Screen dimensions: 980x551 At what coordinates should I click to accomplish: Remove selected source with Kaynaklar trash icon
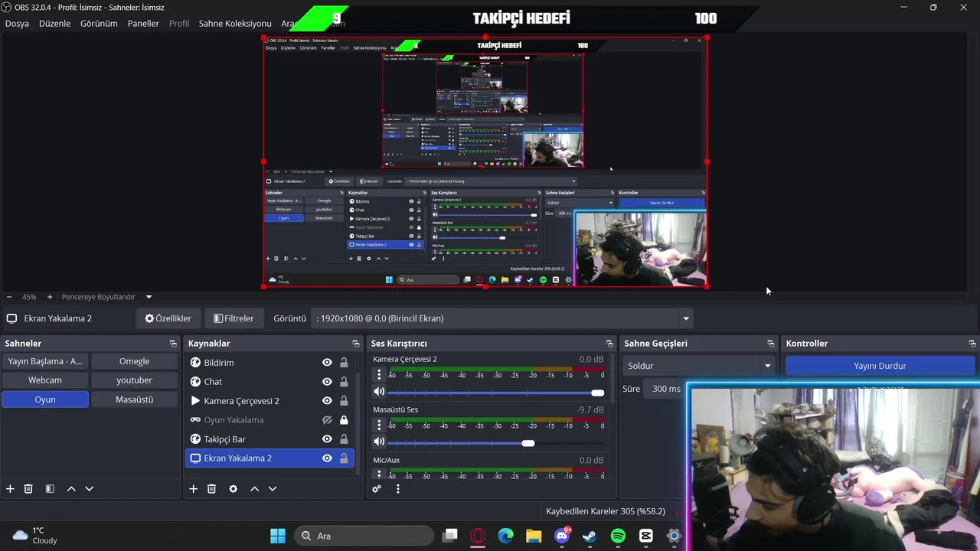[212, 489]
